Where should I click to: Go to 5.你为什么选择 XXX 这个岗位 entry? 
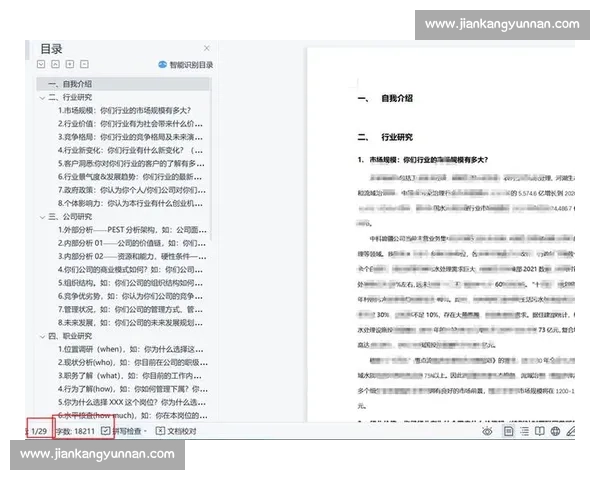pyautogui.click(x=132, y=402)
